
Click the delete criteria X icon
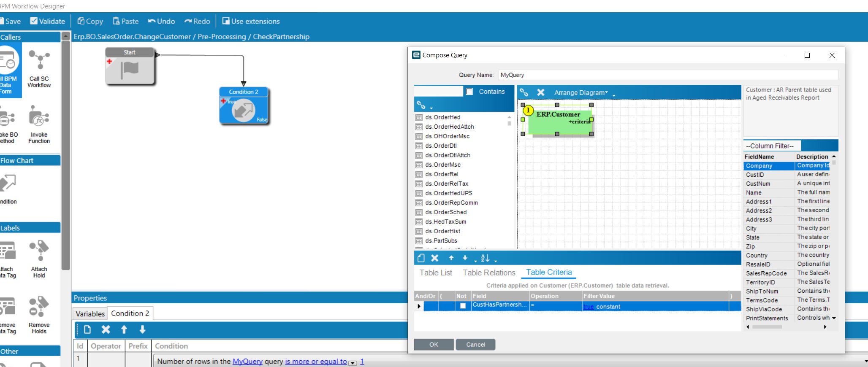click(435, 258)
